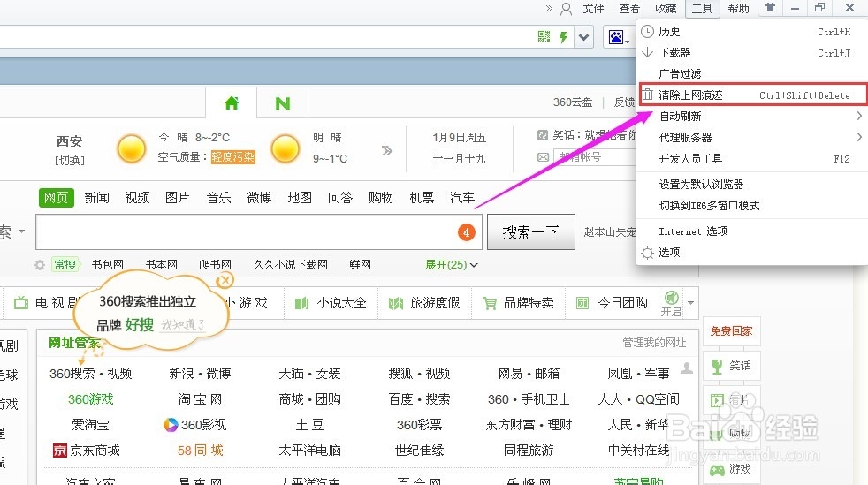Click the settings gear next to 常搜

point(40,265)
